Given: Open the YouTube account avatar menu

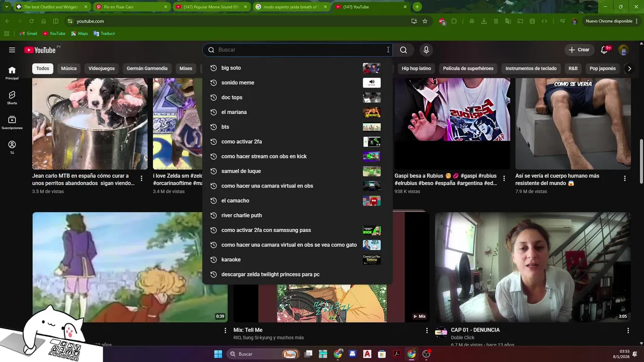Looking at the screenshot, I should coord(624,50).
